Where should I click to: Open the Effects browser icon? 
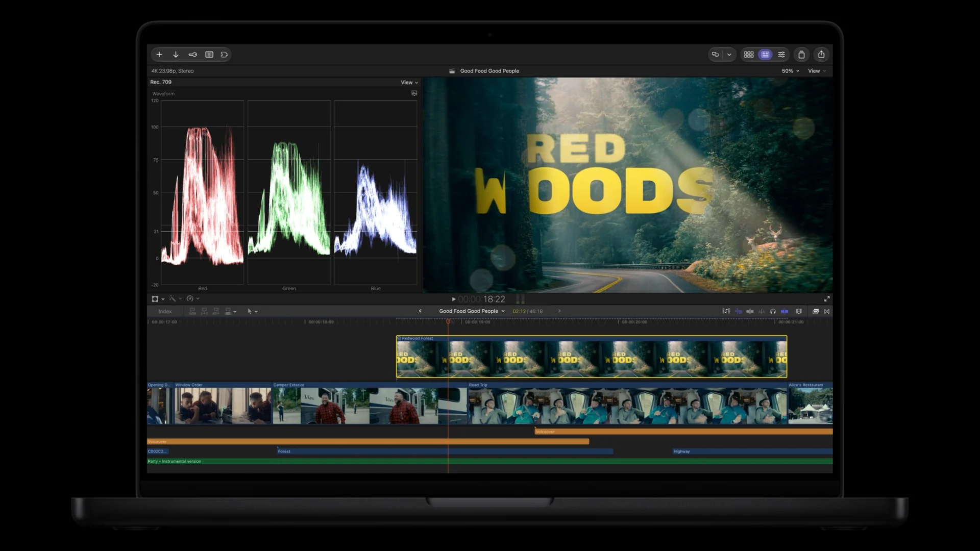816,311
